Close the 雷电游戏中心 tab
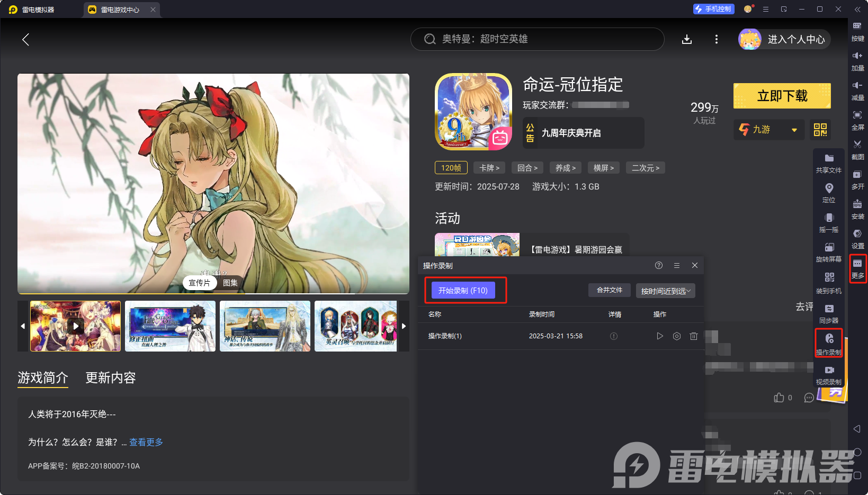The image size is (868, 495). point(153,10)
